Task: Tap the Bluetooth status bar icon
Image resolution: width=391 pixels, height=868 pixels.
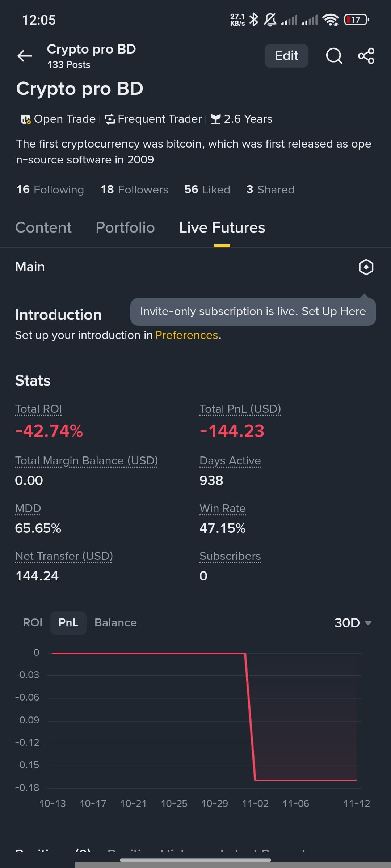Action: pyautogui.click(x=254, y=20)
